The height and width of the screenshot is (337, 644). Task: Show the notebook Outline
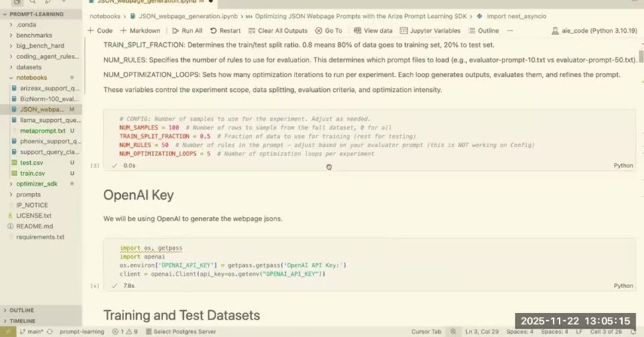(x=484, y=31)
